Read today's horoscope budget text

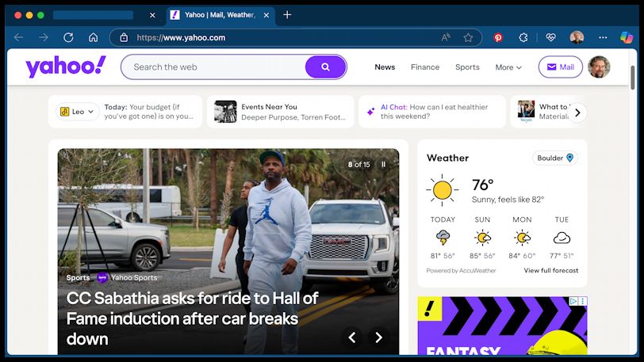[x=148, y=112]
